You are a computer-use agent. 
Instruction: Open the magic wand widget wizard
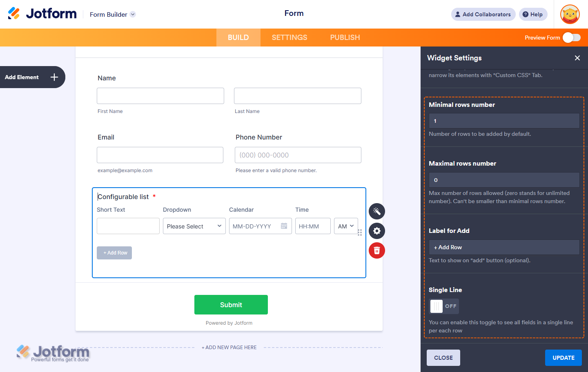(x=377, y=211)
